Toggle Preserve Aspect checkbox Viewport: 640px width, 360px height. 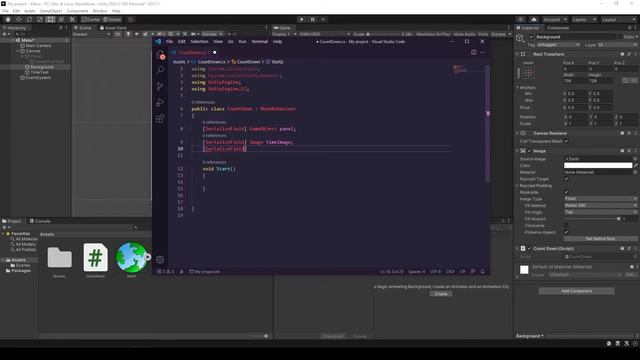point(566,232)
